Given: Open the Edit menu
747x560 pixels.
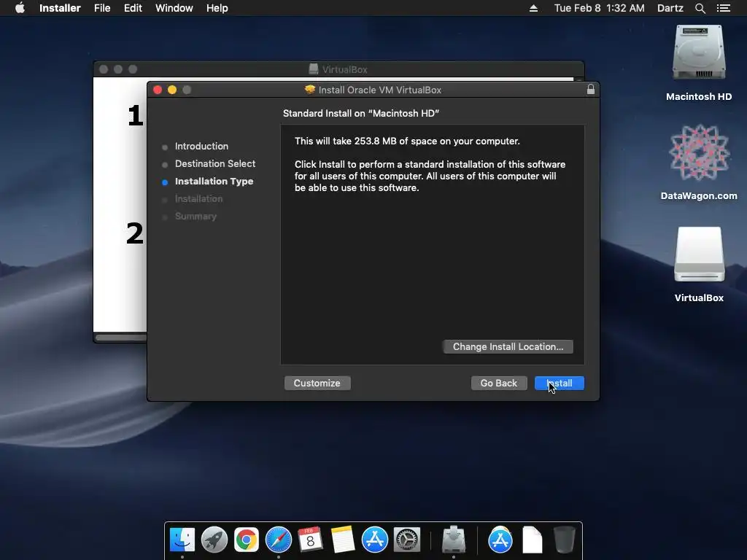Looking at the screenshot, I should tap(133, 8).
